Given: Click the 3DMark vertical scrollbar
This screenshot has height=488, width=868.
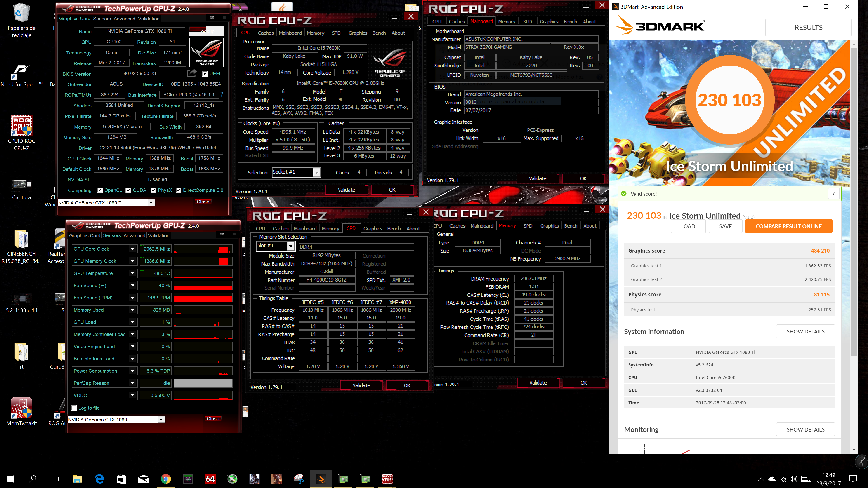Looking at the screenshot, I should click(x=854, y=202).
